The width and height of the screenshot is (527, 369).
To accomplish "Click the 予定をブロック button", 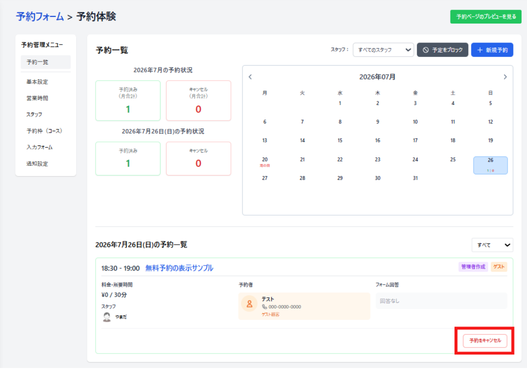I will [x=442, y=50].
